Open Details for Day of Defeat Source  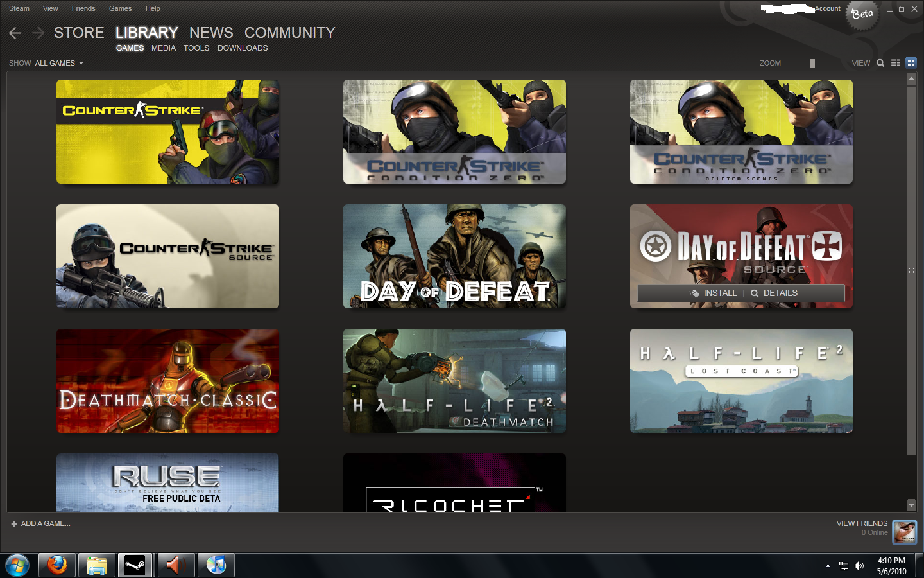pos(774,293)
